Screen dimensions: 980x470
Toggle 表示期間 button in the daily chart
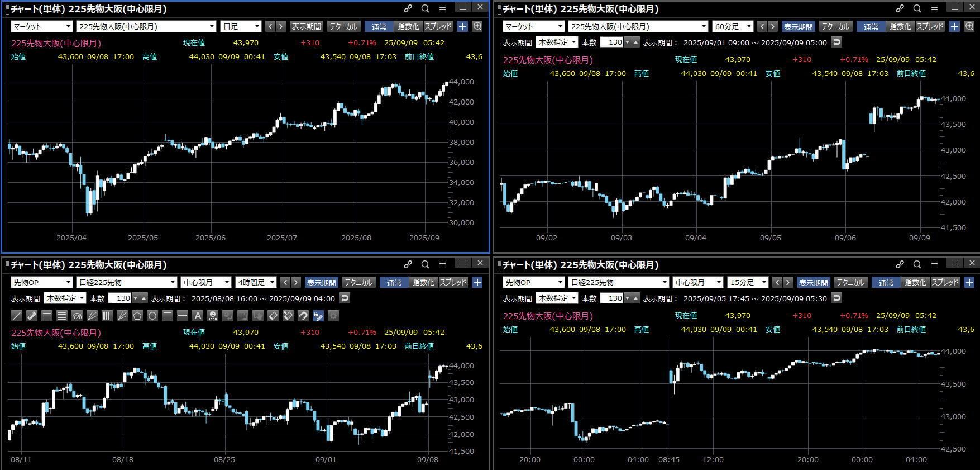coord(306,26)
